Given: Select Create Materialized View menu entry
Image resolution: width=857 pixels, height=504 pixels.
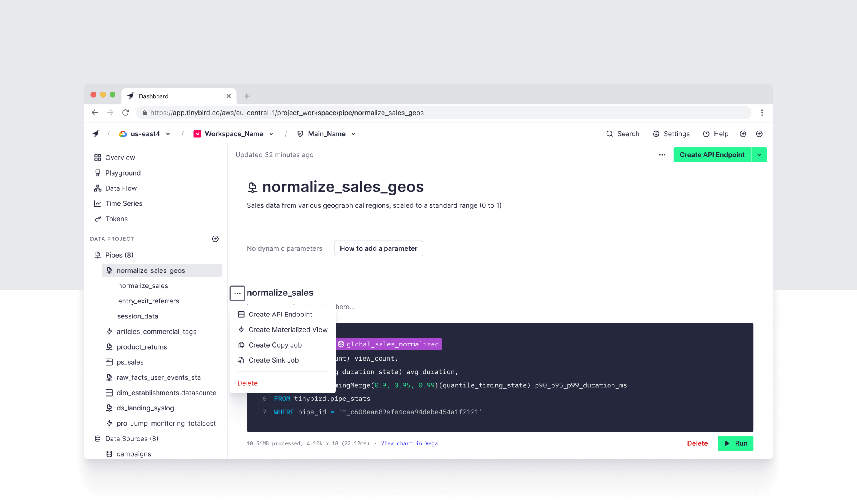Looking at the screenshot, I should (288, 330).
